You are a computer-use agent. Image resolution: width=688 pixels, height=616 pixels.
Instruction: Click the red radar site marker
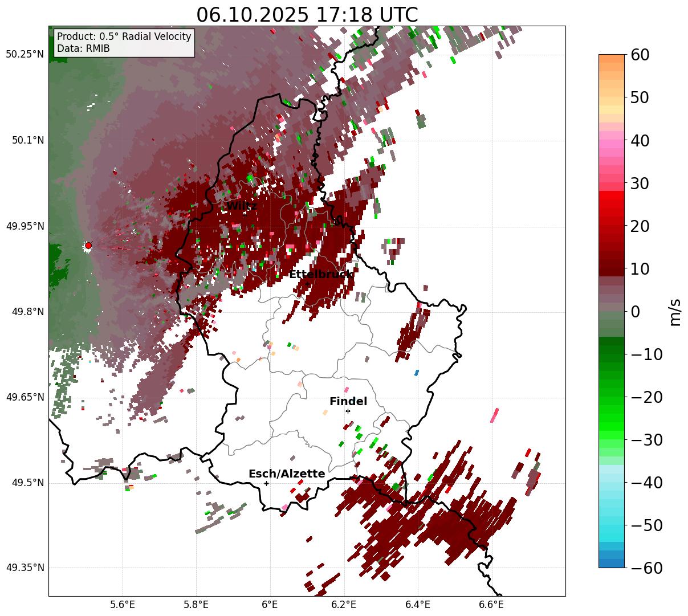[88, 245]
